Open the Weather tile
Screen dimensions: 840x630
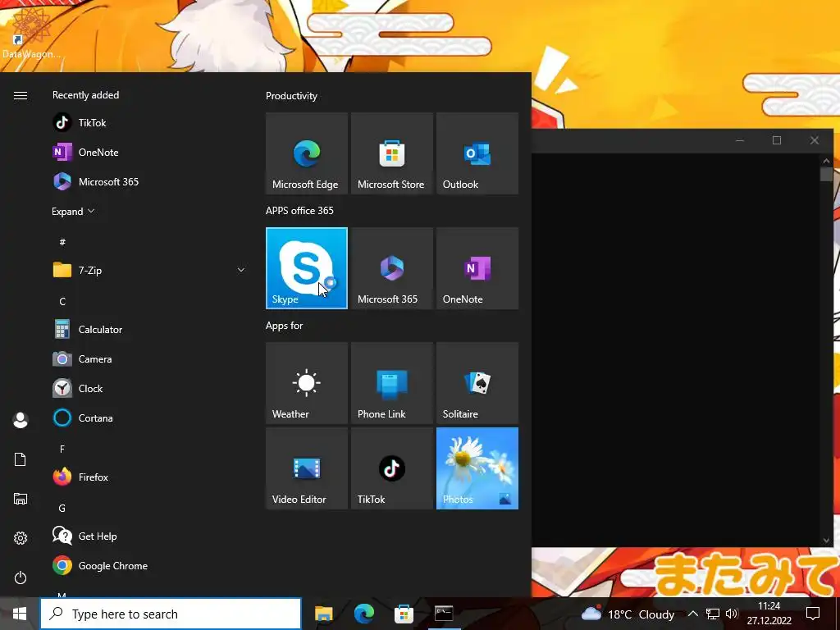[x=307, y=383]
